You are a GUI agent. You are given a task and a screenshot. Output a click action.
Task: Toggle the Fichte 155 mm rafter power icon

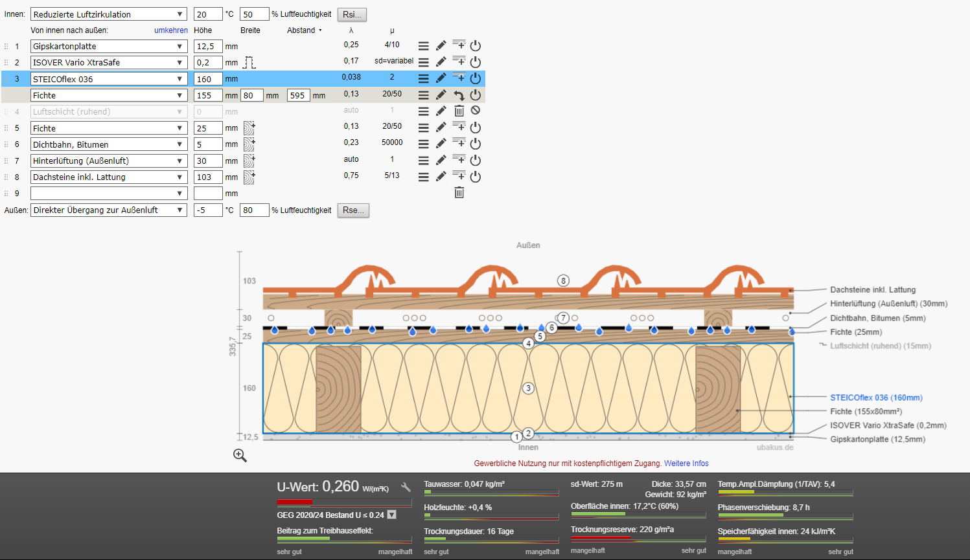click(476, 95)
